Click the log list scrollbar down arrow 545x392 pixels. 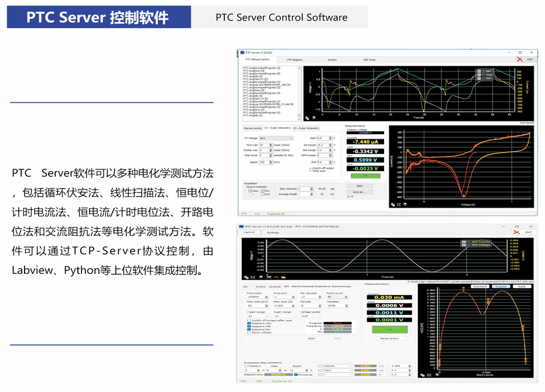299,119
